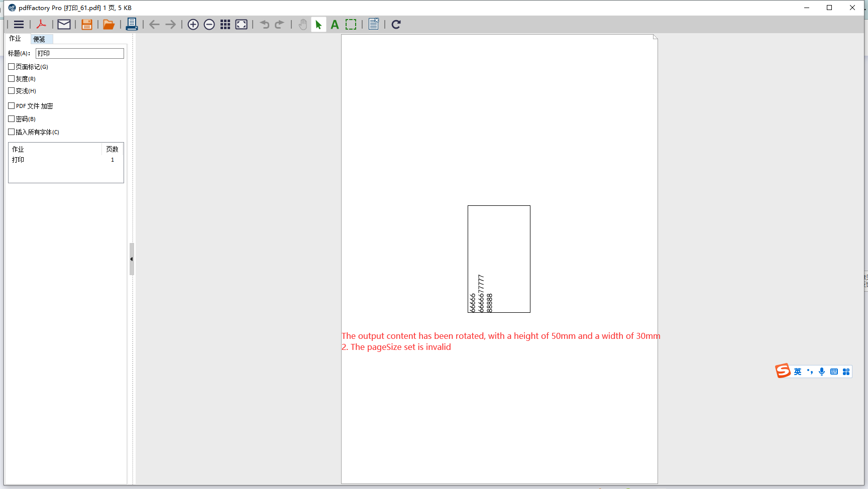This screenshot has width=868, height=489.
Task: Select the marquee selection tool
Action: point(351,24)
